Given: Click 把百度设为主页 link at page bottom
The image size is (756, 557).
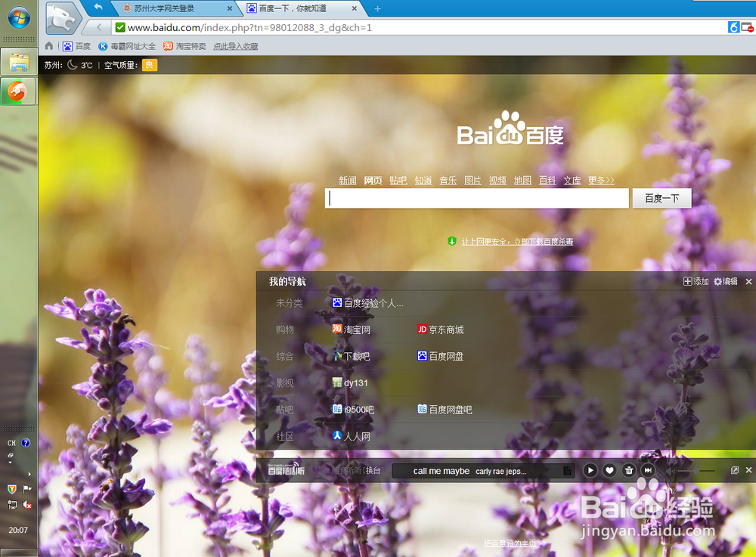Looking at the screenshot, I should 510,543.
